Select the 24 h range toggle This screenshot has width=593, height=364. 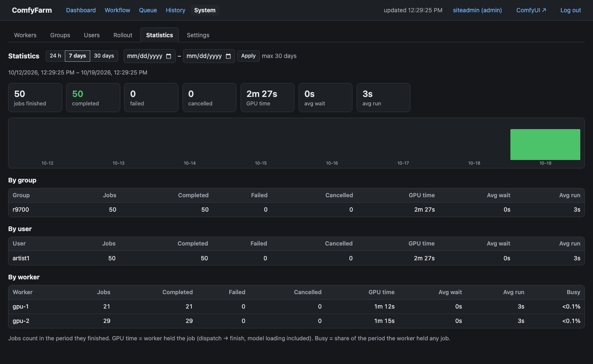[55, 56]
